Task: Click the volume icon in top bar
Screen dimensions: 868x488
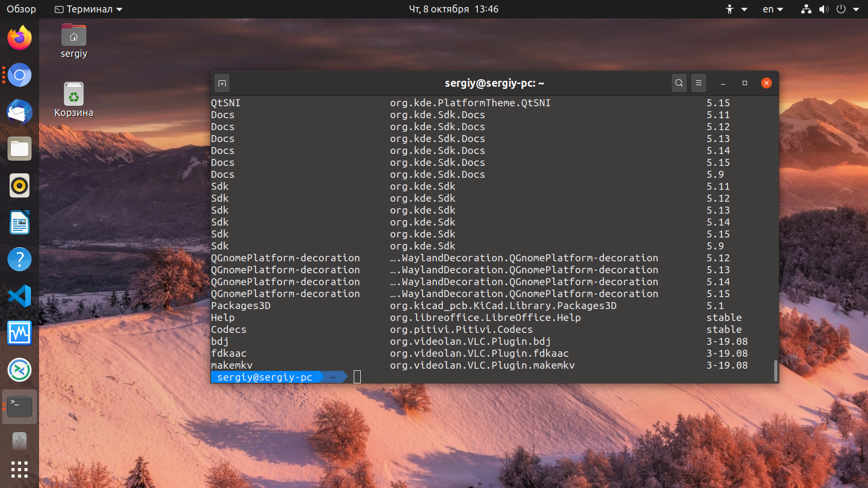Action: 824,9
